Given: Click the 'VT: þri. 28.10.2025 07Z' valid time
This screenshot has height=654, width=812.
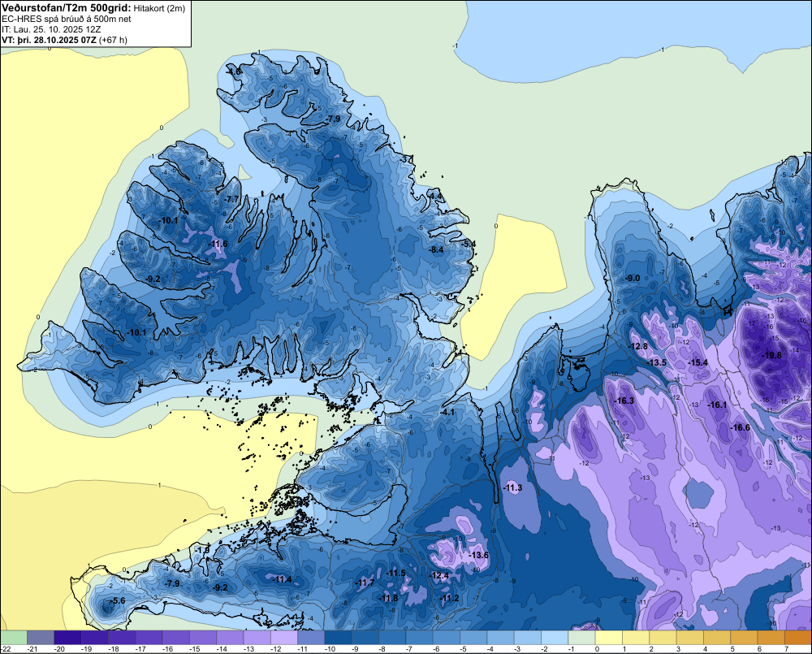Looking at the screenshot, I should [49, 40].
